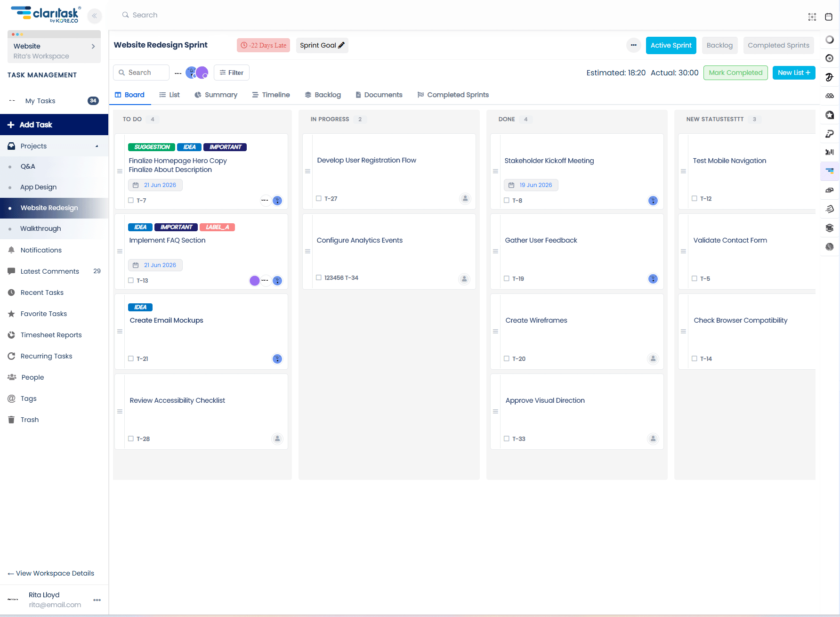Check the T-28 task checkbox
Image resolution: width=840 pixels, height=617 pixels.
(131, 439)
